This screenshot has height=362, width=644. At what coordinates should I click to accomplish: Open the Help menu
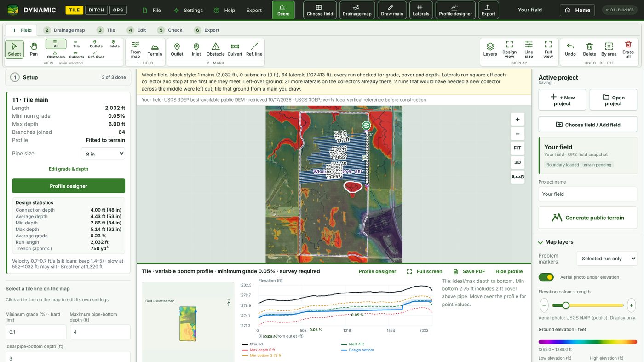(224, 10)
